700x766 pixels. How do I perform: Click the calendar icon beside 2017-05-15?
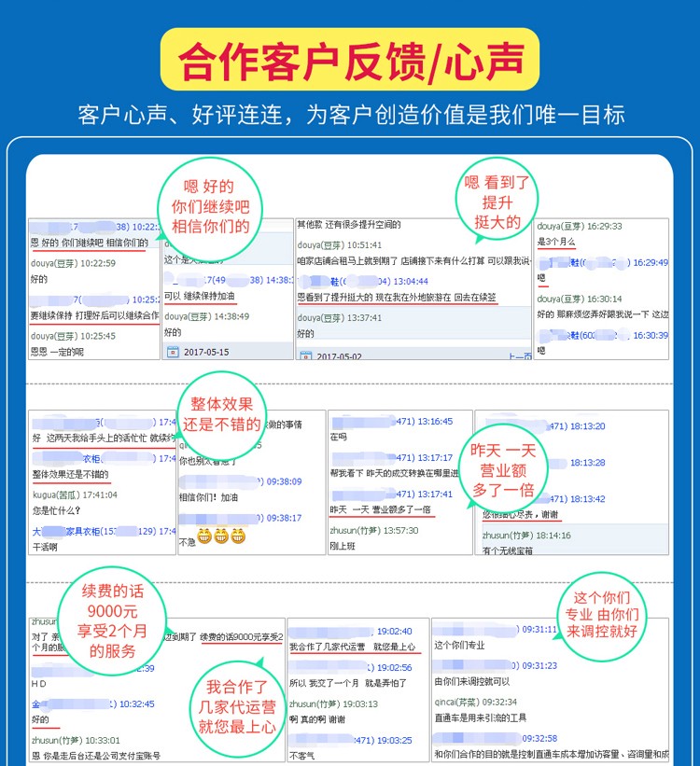[173, 352]
